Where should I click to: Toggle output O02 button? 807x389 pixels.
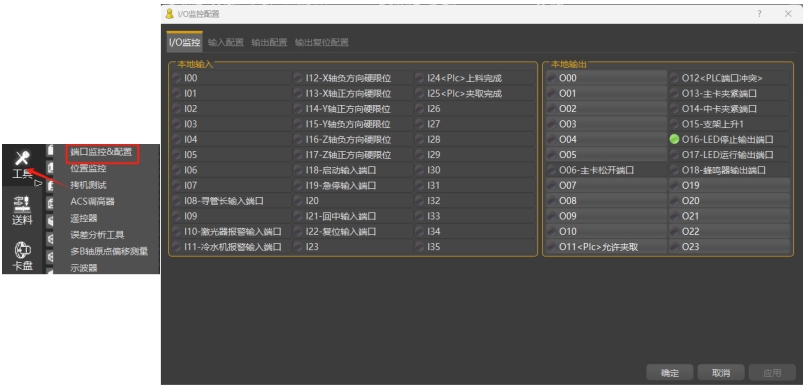[606, 109]
